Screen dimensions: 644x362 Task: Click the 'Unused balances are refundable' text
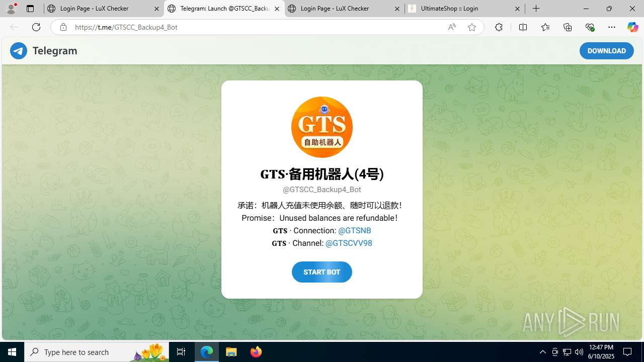339,218
